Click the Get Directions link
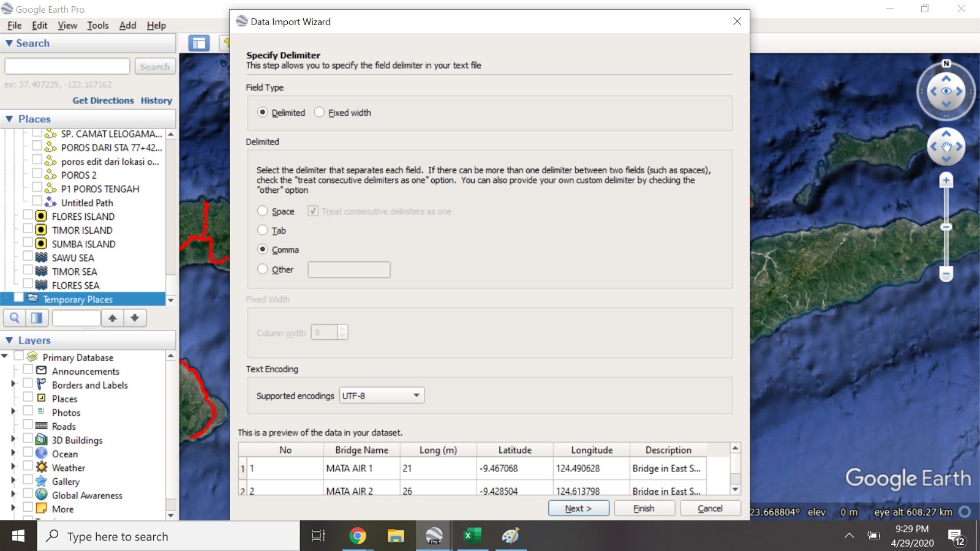Image resolution: width=980 pixels, height=551 pixels. tap(103, 100)
